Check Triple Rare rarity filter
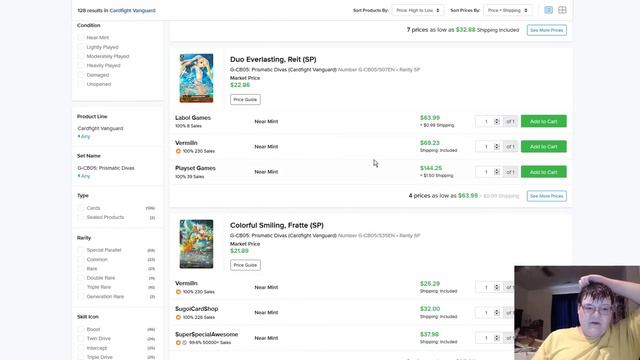The height and width of the screenshot is (360, 640). coord(81,287)
